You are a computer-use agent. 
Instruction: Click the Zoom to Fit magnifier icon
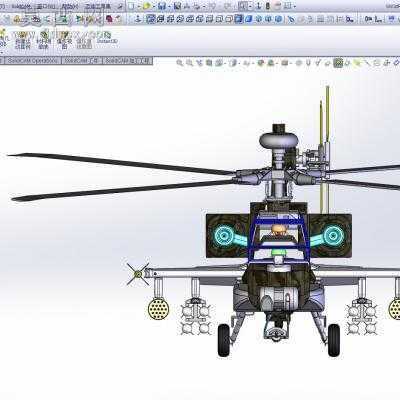(x=180, y=62)
